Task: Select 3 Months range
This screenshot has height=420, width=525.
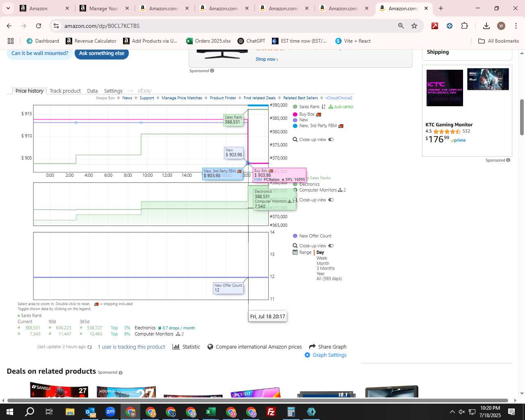Action: tap(326, 268)
